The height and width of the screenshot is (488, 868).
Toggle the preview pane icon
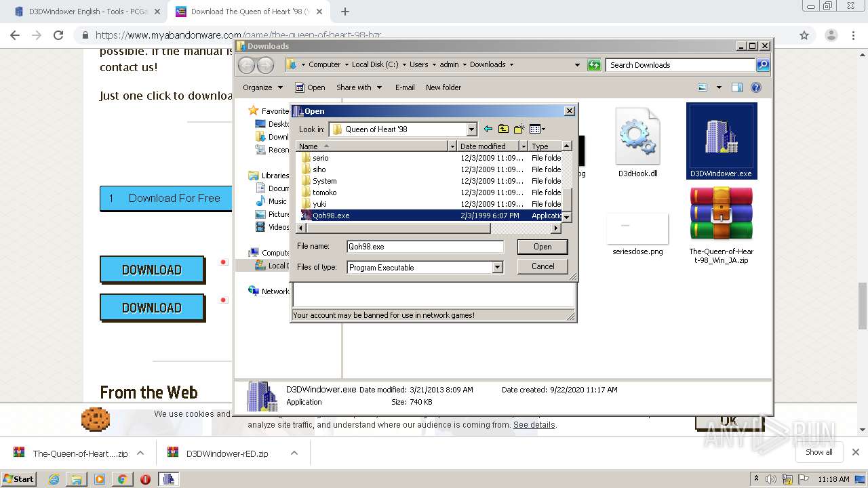coord(737,87)
